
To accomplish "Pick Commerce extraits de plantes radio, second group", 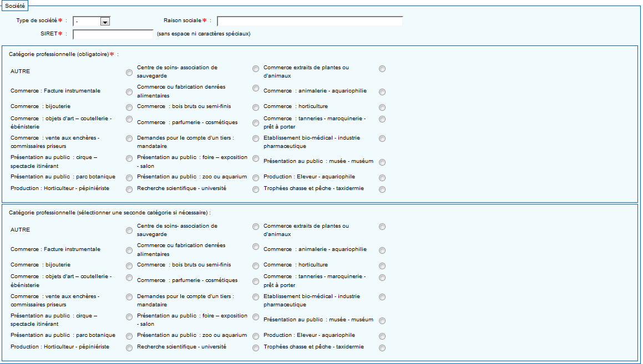I will point(382,227).
